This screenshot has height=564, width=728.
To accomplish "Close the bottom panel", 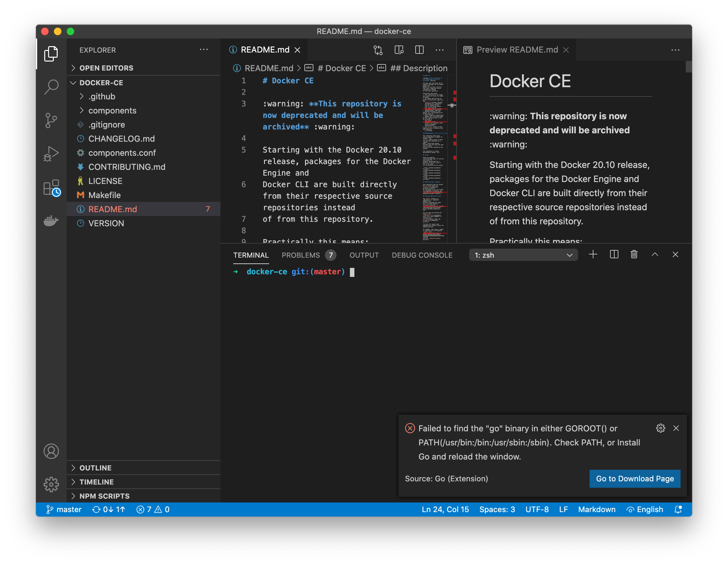I will pyautogui.click(x=675, y=254).
